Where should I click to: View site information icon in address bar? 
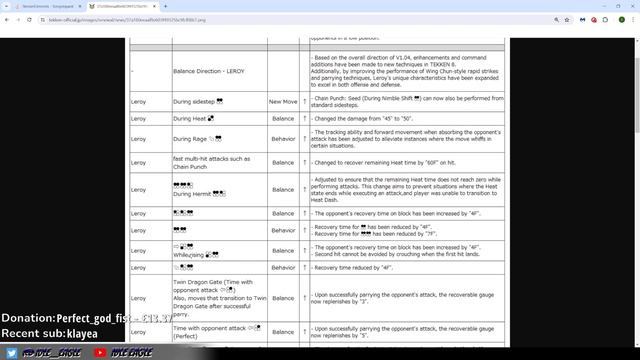click(x=42, y=20)
